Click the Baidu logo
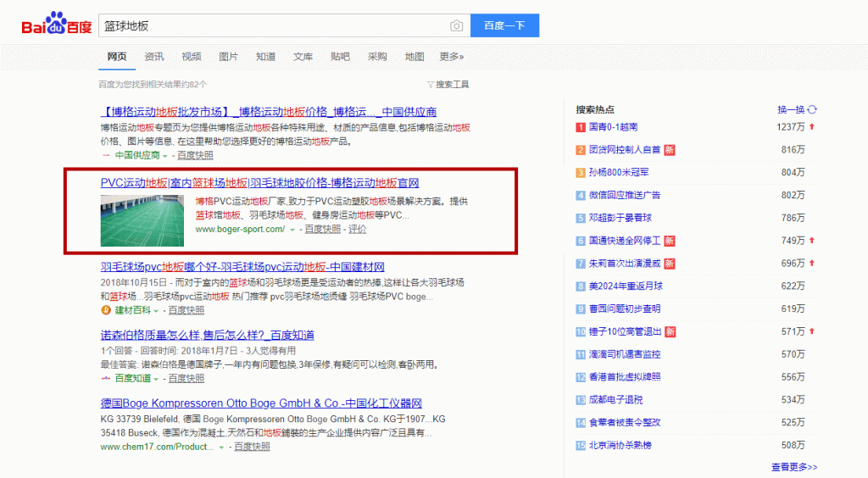 pyautogui.click(x=57, y=25)
